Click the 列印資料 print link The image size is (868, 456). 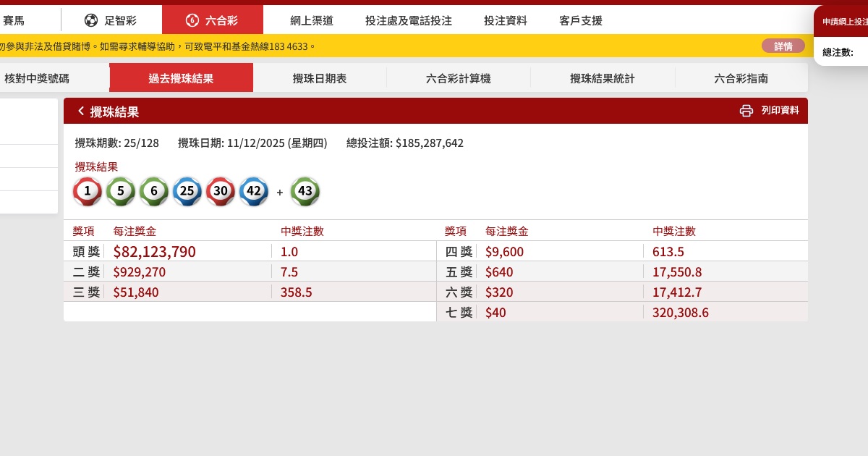[x=780, y=111]
